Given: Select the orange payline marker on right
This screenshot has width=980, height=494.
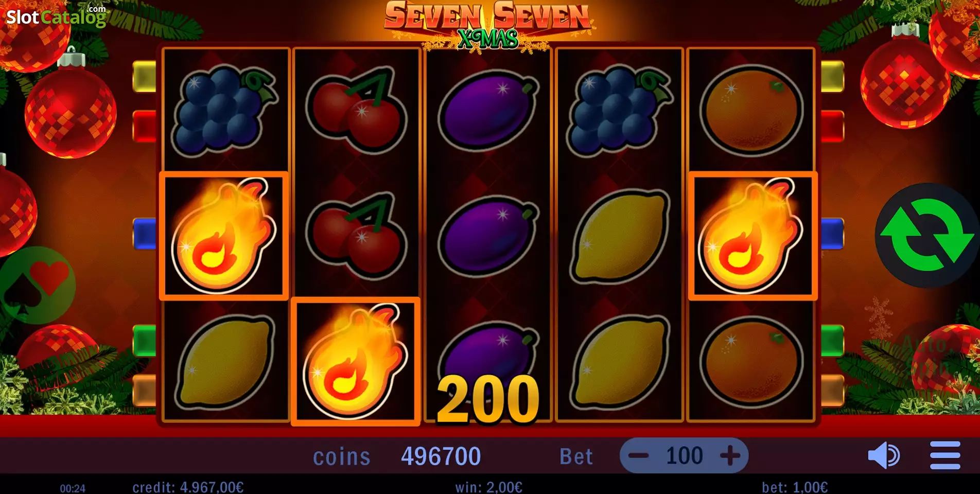Looking at the screenshot, I should click(x=832, y=391).
